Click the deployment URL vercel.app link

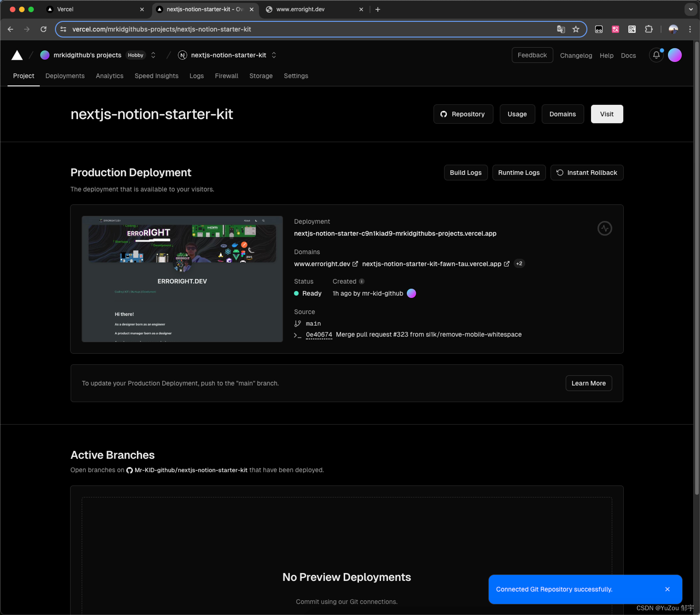pos(395,234)
